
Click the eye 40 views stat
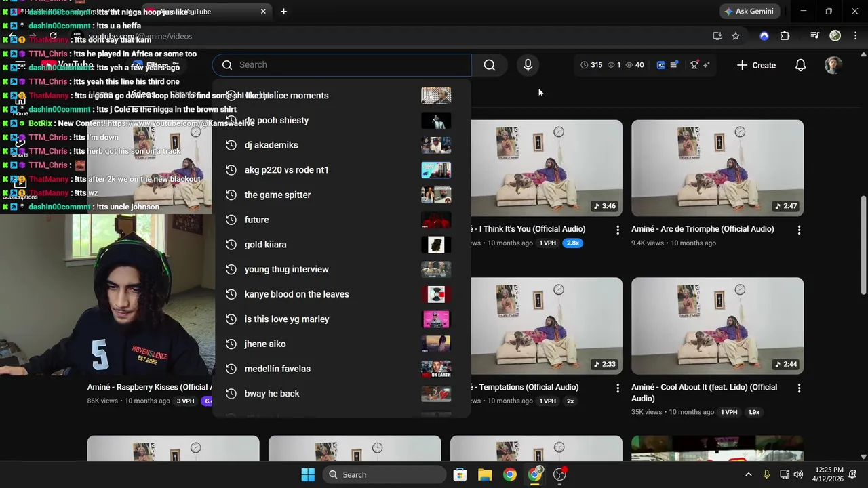(x=635, y=65)
